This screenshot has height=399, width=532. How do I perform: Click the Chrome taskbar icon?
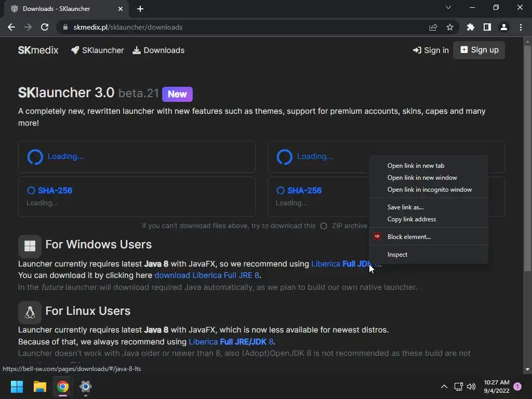point(63,387)
